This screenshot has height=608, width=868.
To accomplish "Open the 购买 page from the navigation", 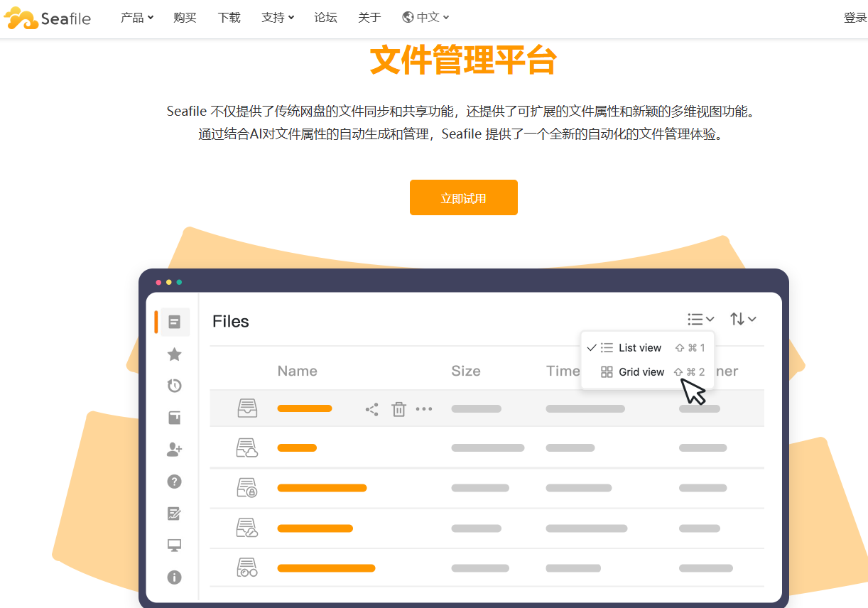I will click(185, 18).
